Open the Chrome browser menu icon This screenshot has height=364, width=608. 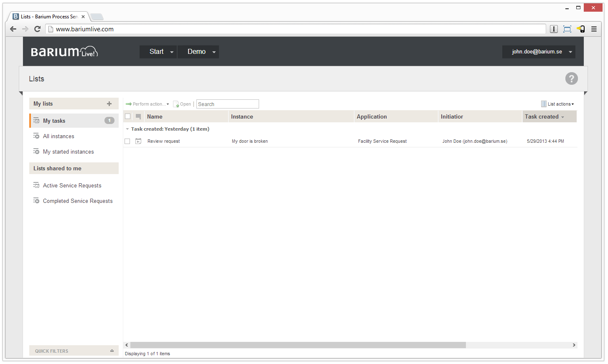(593, 29)
